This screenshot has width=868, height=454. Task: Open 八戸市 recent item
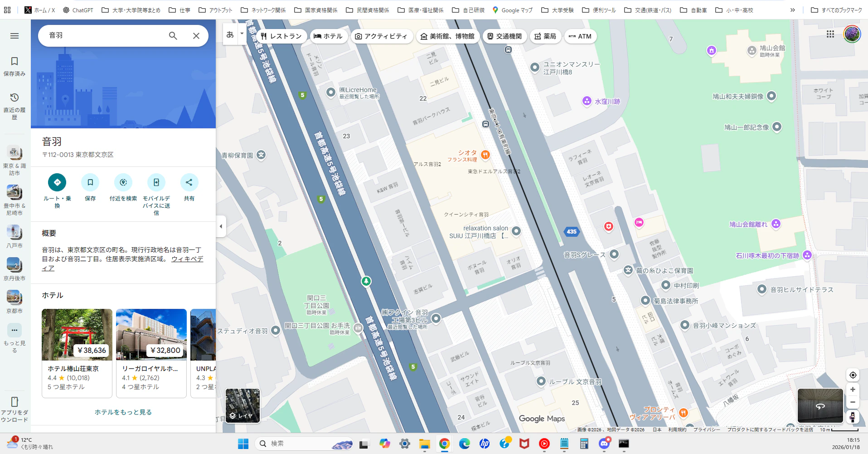(x=15, y=237)
